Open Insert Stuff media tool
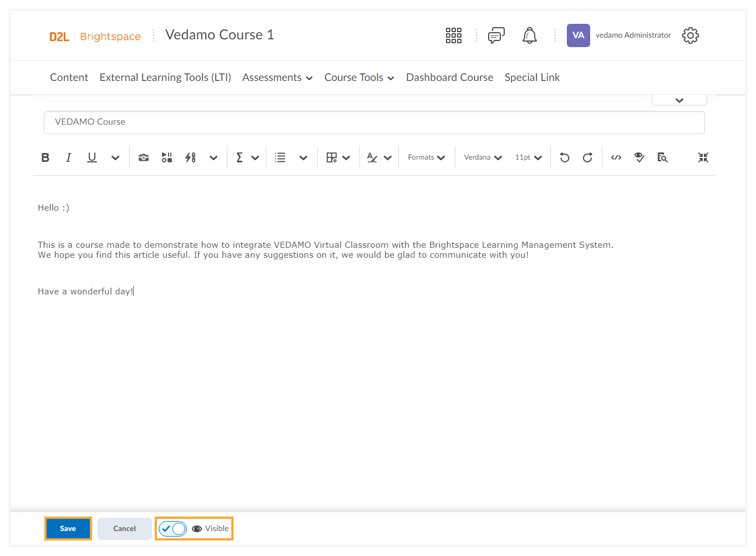This screenshot has width=756, height=556. [x=167, y=157]
